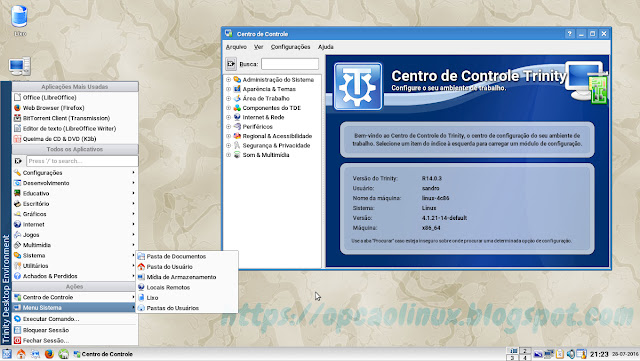
Task: Open the clipboard tray icon
Action: click(x=560, y=354)
